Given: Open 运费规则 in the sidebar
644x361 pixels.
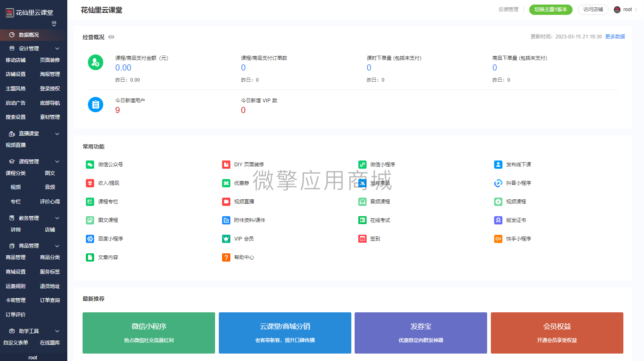Looking at the screenshot, I should pyautogui.click(x=16, y=286).
